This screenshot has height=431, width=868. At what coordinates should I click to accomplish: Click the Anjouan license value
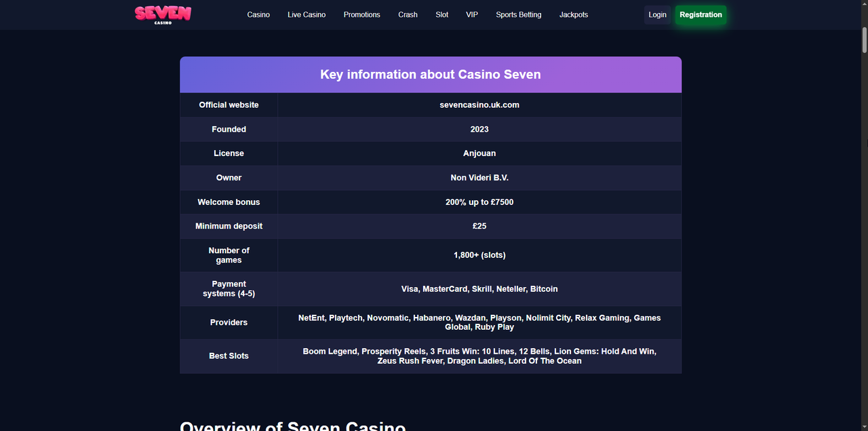click(x=479, y=153)
